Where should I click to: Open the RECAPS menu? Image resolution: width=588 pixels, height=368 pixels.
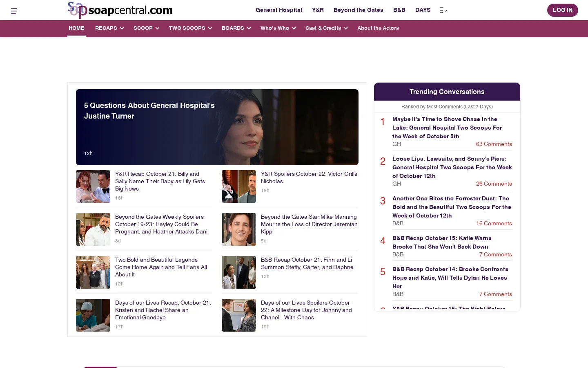click(106, 28)
